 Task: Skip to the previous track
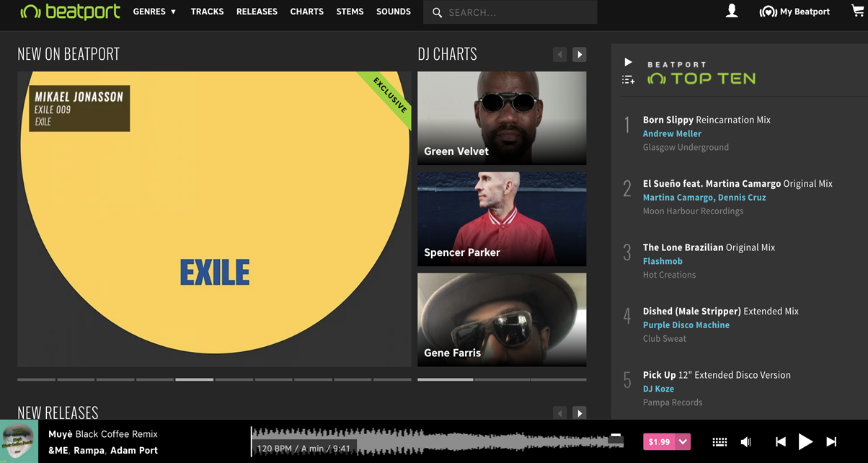click(780, 442)
